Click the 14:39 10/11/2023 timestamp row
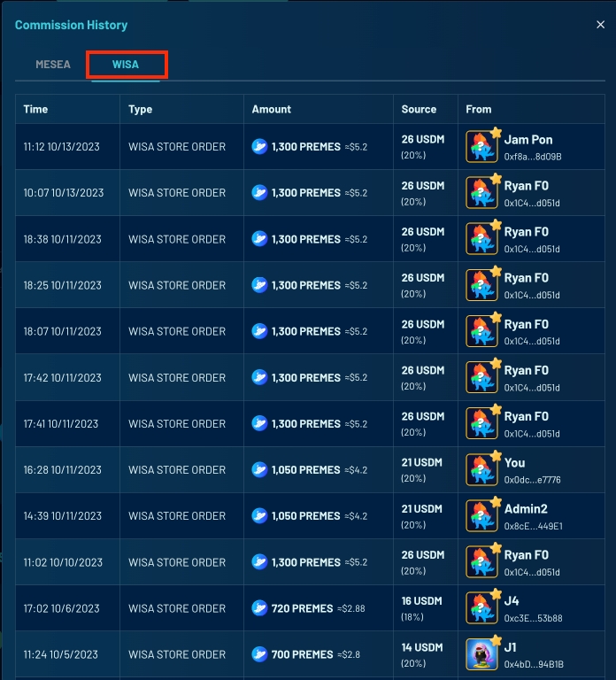The width and height of the screenshot is (616, 680). tap(62, 516)
